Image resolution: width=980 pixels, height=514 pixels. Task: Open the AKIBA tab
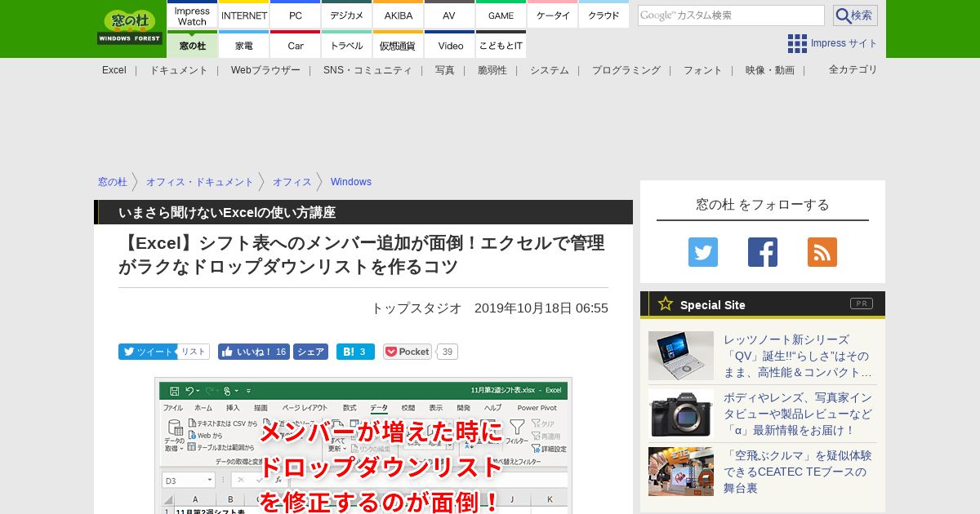399,15
